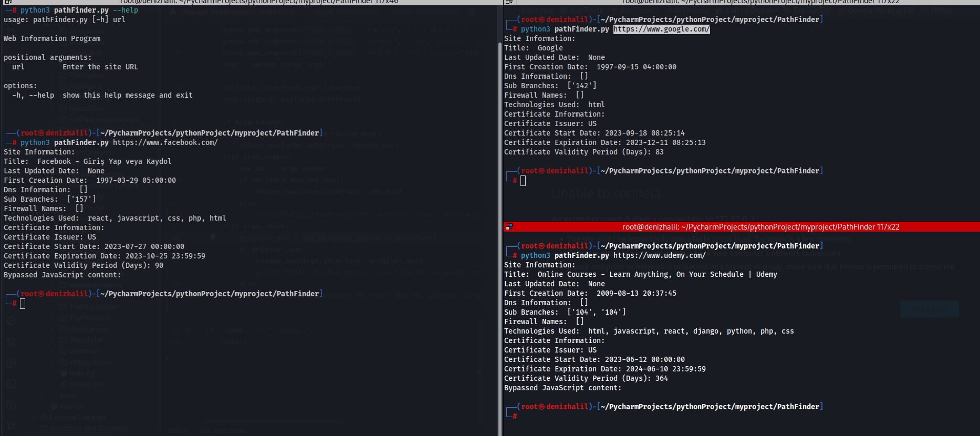The width and height of the screenshot is (980, 436).
Task: Click the highlighted https://www.google.com/ URL
Action: coord(662,29)
